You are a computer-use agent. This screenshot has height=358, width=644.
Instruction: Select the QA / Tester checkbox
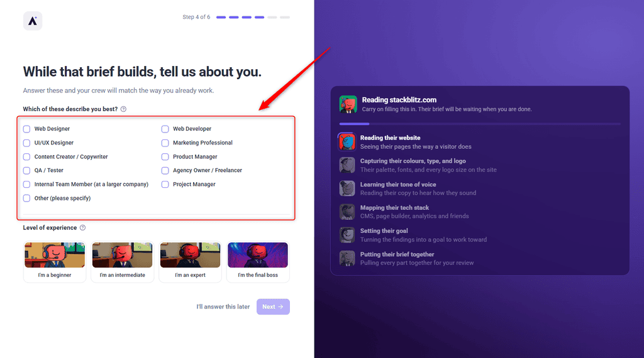pyautogui.click(x=26, y=171)
